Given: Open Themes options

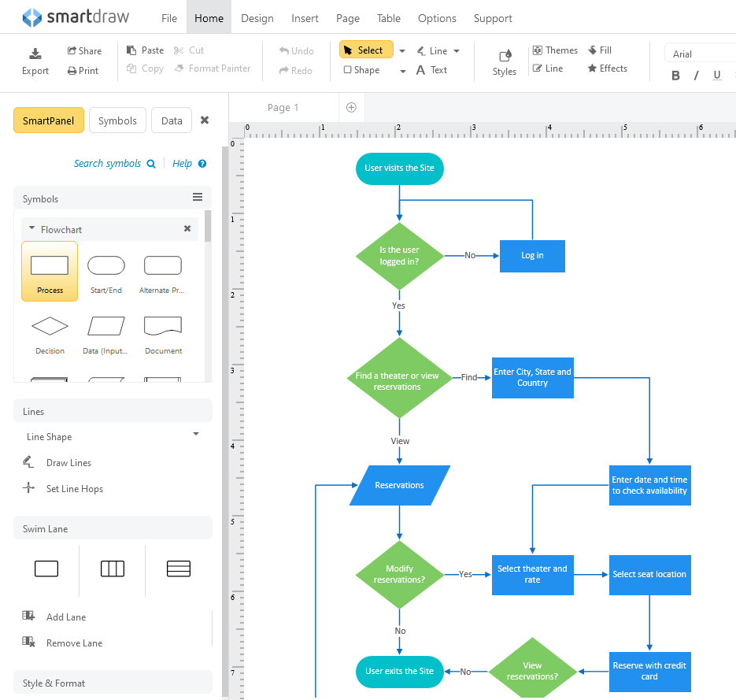Looking at the screenshot, I should pyautogui.click(x=555, y=50).
